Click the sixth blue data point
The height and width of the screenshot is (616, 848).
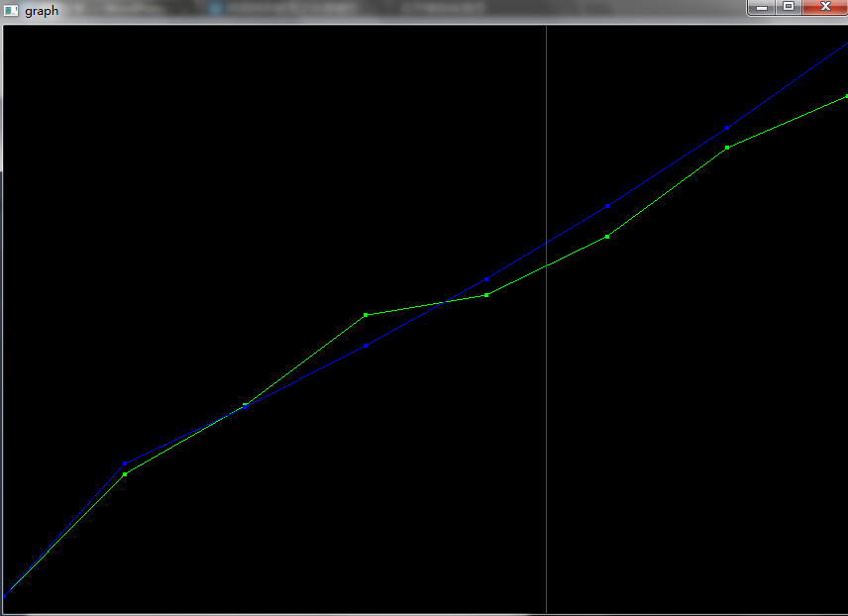pos(607,206)
